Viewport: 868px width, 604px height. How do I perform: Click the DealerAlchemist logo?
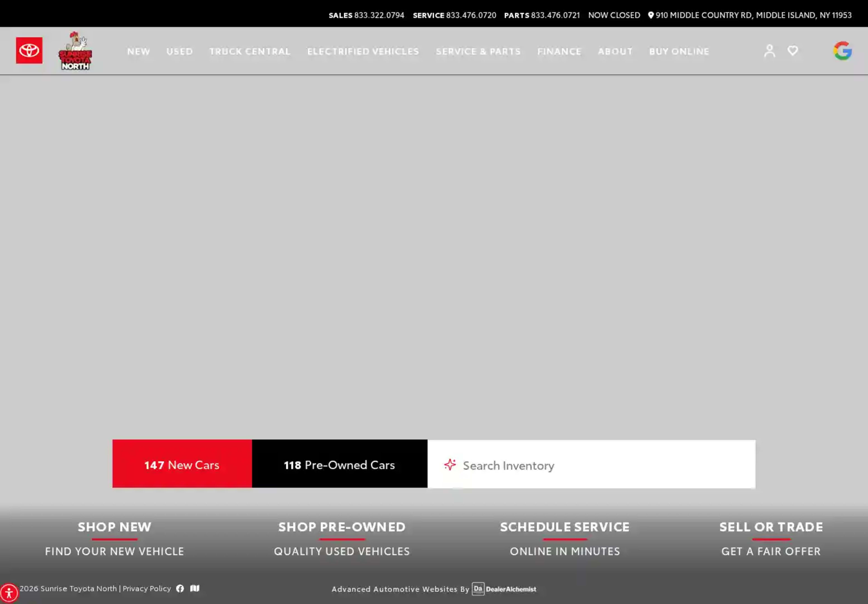[x=504, y=589]
